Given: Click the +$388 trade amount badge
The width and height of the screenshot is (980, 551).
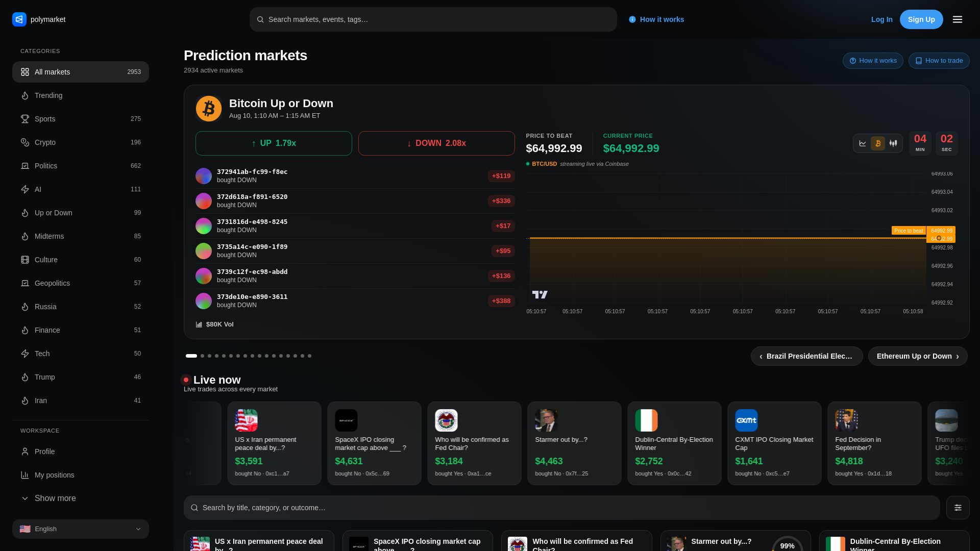Looking at the screenshot, I should point(501,301).
